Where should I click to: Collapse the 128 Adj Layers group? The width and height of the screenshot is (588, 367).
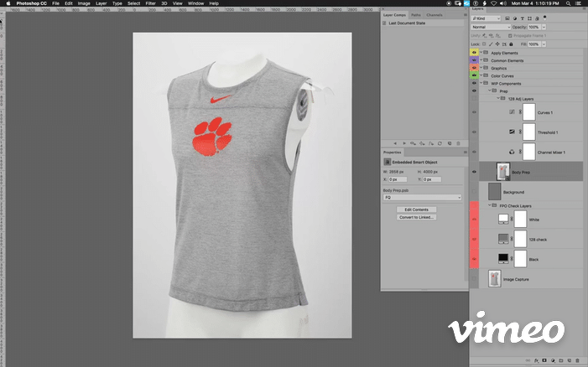click(498, 98)
